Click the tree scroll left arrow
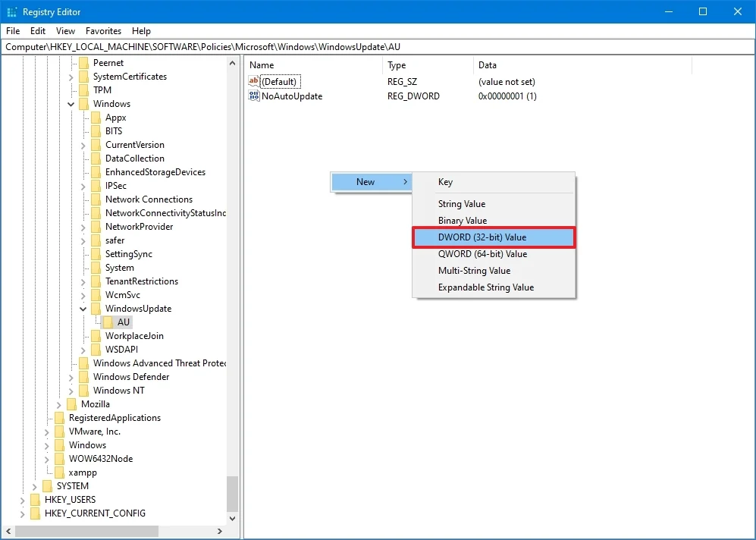 pos(8,532)
